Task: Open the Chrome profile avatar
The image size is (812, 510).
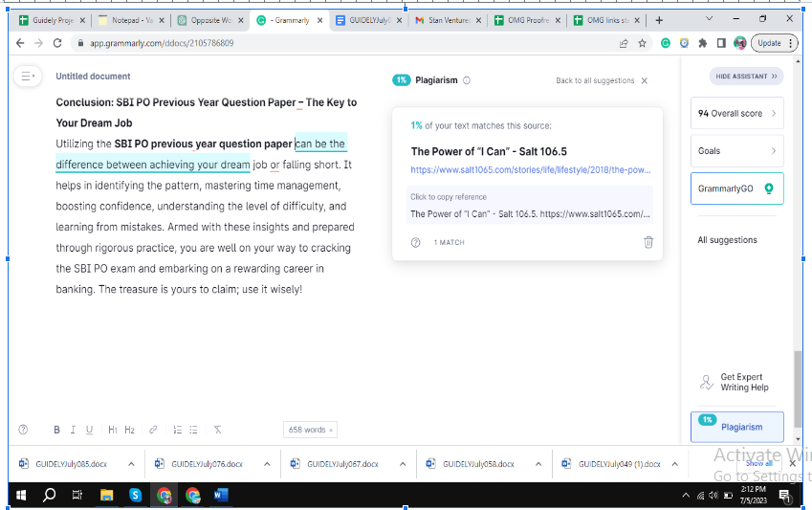Action: tap(739, 43)
